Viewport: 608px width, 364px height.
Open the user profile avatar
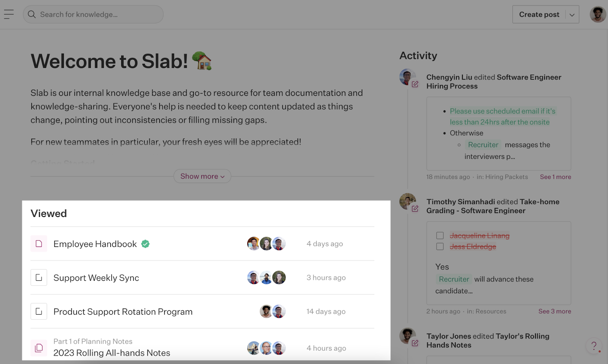tap(598, 14)
